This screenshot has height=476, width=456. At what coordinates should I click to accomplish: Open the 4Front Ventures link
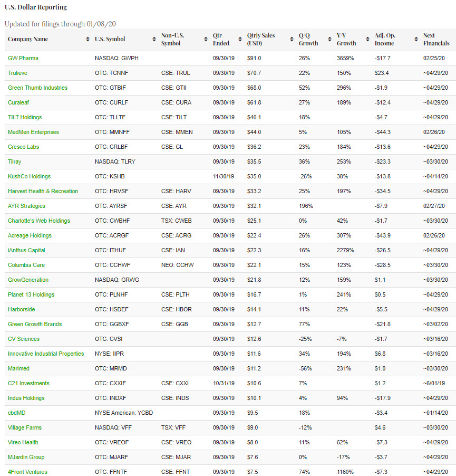click(x=27, y=472)
